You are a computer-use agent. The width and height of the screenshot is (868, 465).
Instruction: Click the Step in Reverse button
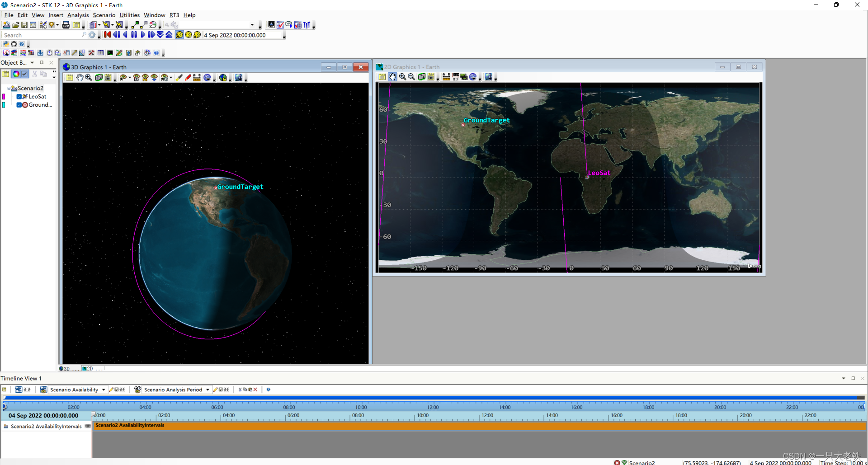coord(116,35)
